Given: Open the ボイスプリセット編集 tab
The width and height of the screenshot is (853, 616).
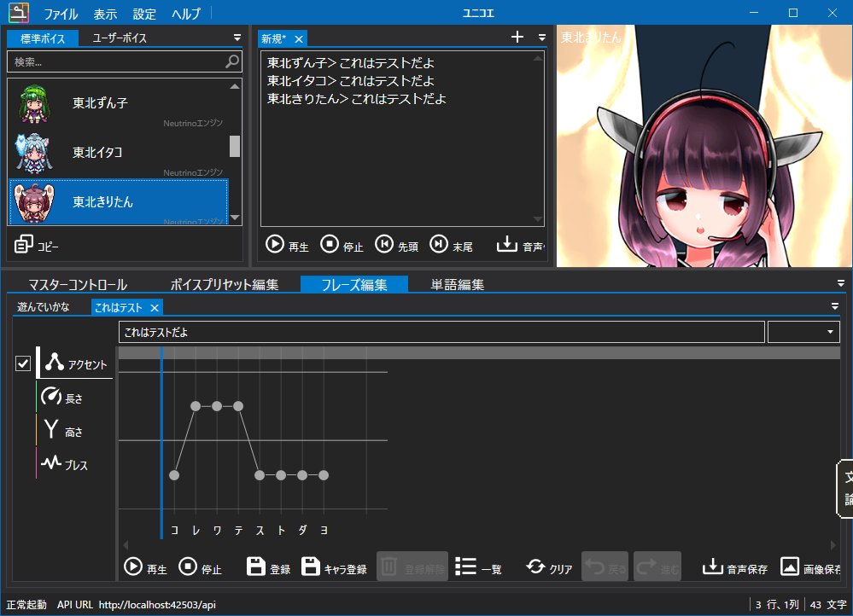Looking at the screenshot, I should (224, 284).
